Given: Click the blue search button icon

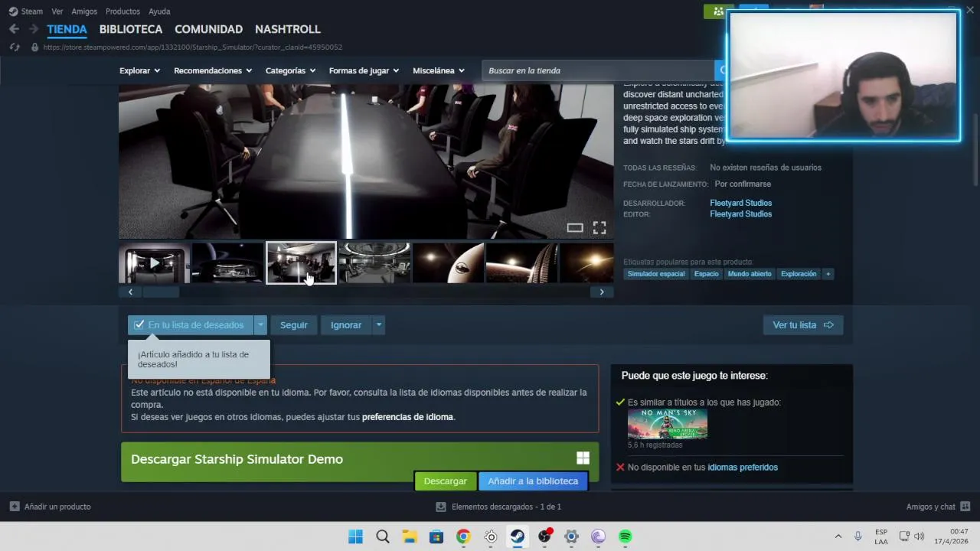Looking at the screenshot, I should 721,70.
